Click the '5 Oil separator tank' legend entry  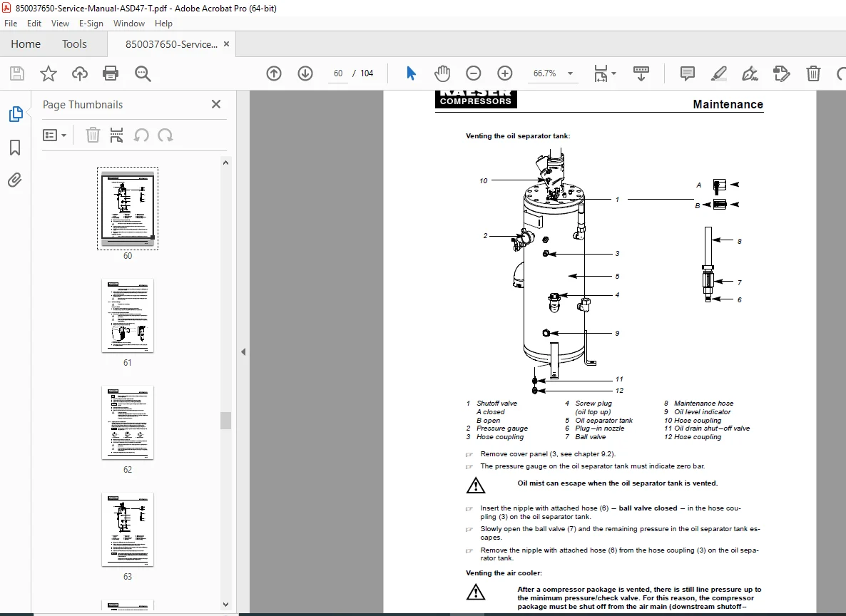[599, 420]
